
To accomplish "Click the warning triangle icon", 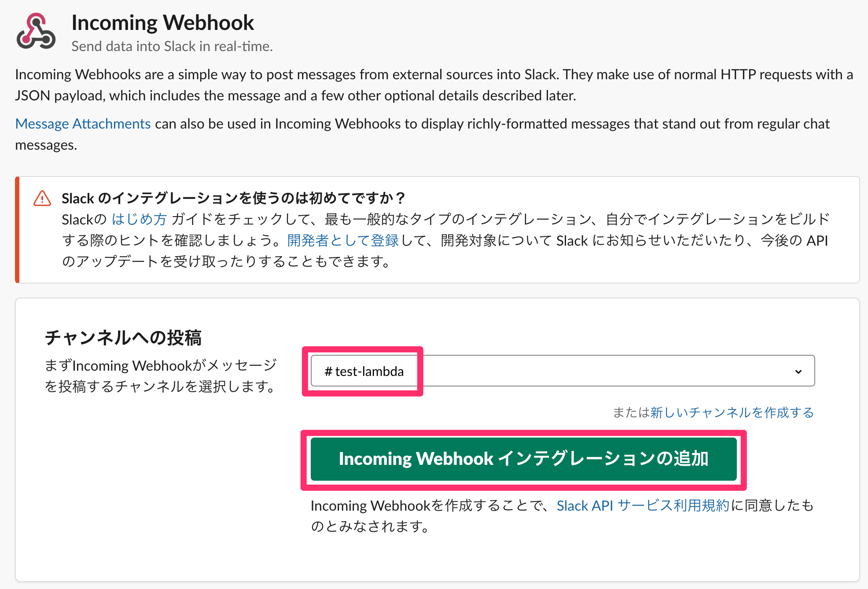I will [42, 199].
